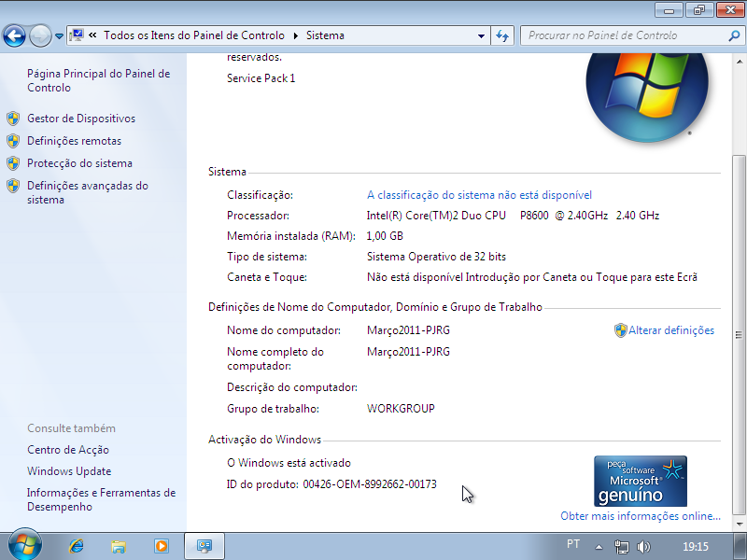The image size is (747, 560).
Task: Open Windows Explorer folder icon on taskbar
Action: click(119, 546)
